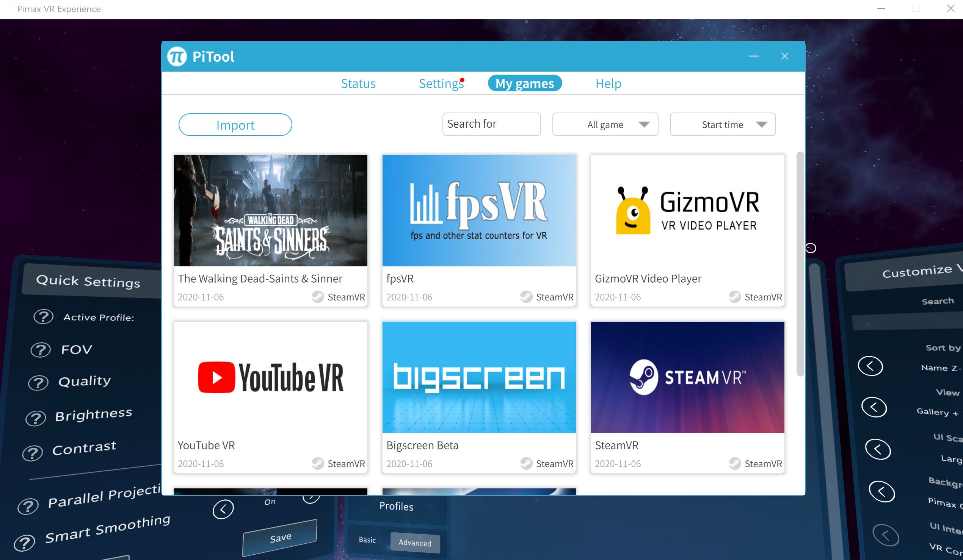Image resolution: width=963 pixels, height=560 pixels.
Task: Click the Pimax VR Experience title text
Action: tap(59, 9)
